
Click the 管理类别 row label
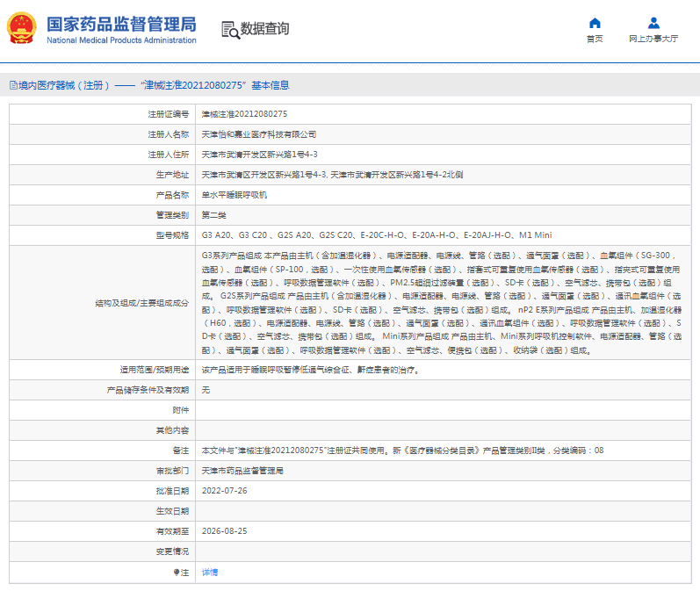click(172, 215)
